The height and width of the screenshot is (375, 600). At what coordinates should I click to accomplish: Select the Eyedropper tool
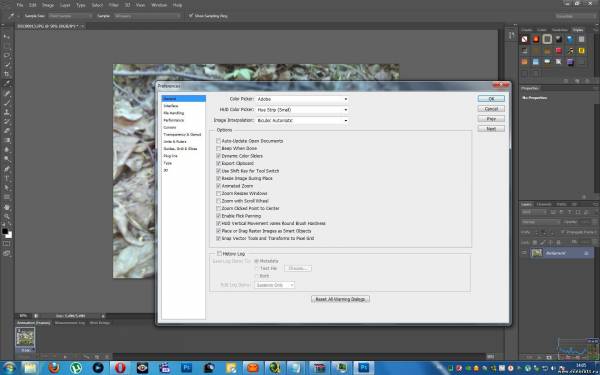click(x=7, y=83)
